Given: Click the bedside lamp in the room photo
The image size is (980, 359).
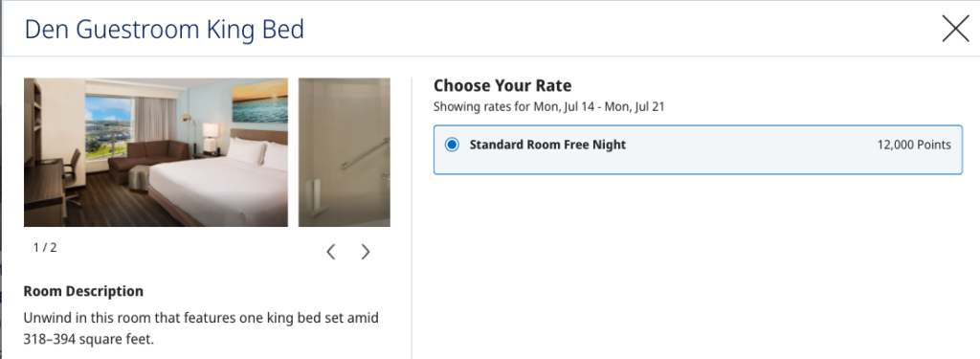Looking at the screenshot, I should [212, 136].
